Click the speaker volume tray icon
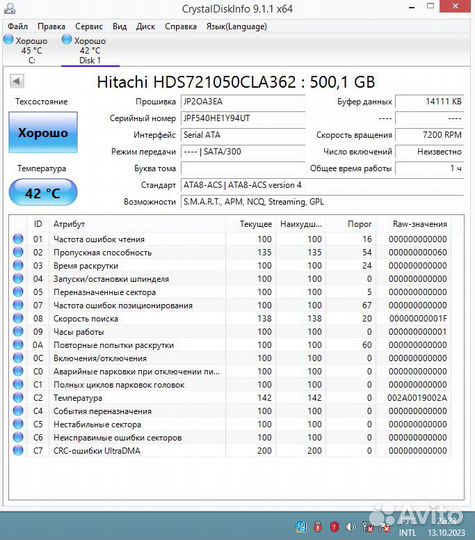This screenshot has height=540, width=475. point(351,527)
